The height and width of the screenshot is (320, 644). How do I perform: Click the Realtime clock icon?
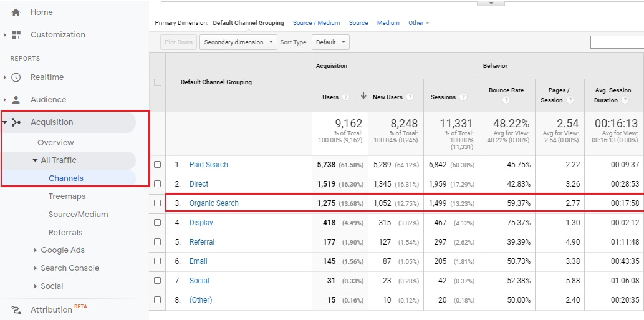click(16, 77)
